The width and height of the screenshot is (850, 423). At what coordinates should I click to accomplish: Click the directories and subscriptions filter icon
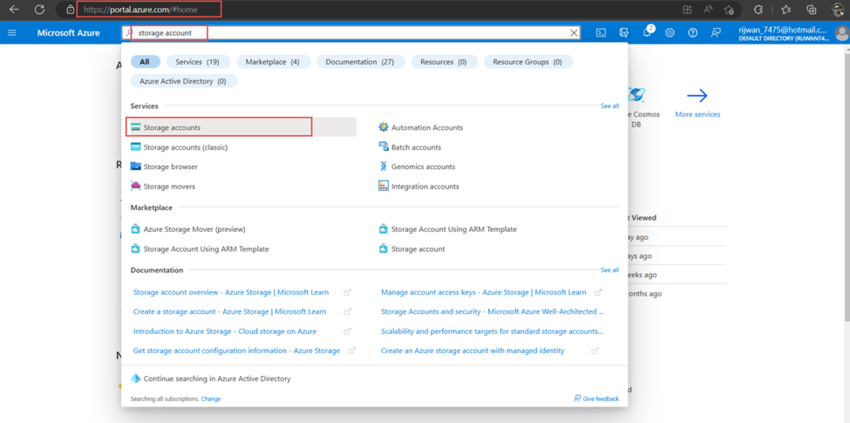624,33
